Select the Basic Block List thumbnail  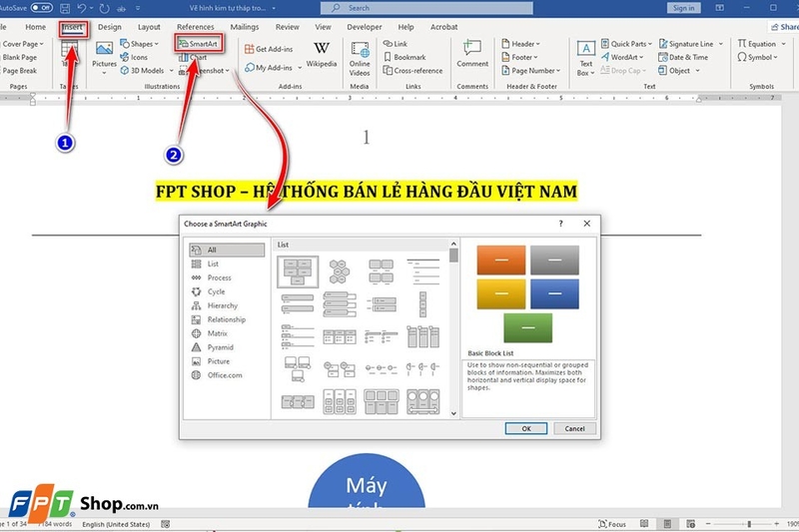pos(298,271)
